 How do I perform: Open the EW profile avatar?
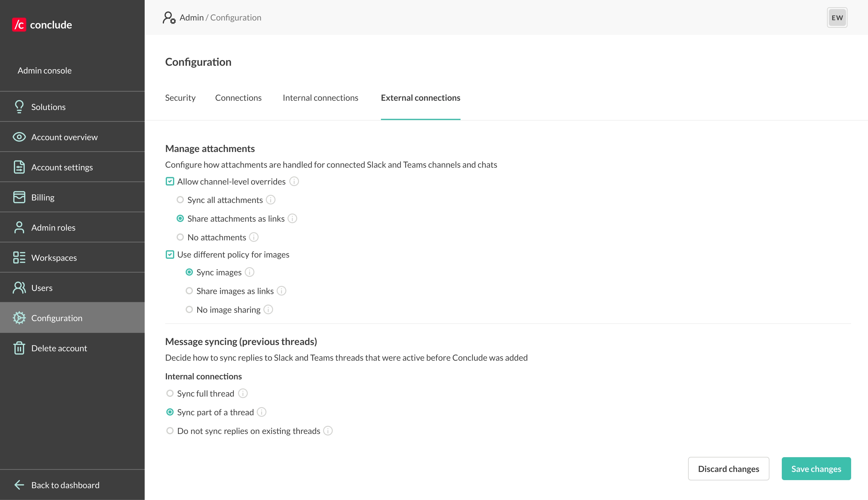837,17
